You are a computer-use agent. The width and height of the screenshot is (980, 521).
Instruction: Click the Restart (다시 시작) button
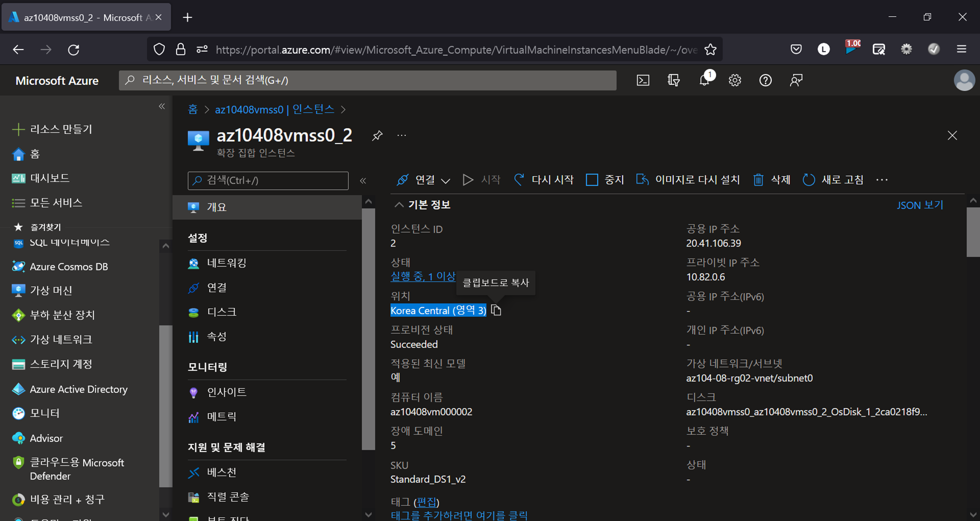tap(543, 180)
